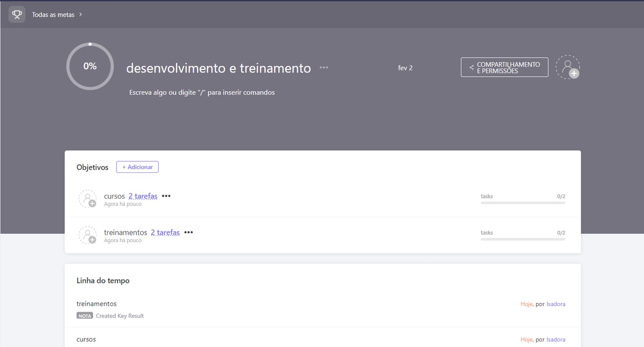
Task: Click the ellipsis icon beside cursos objective
Action: pyautogui.click(x=166, y=196)
